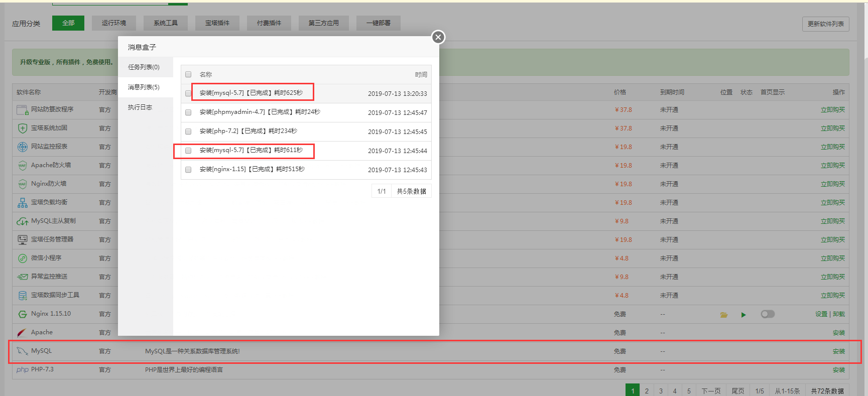Toggle Nginx homepage display switch
The image size is (868, 396).
[768, 314]
